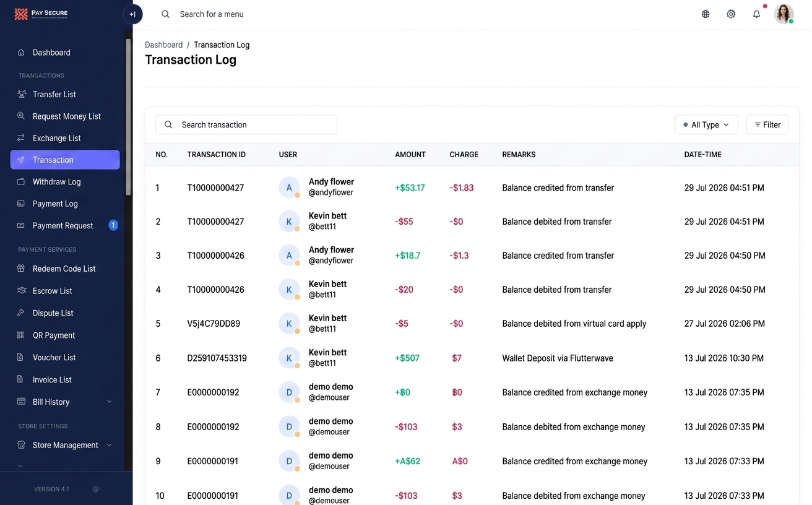
Task: Focus the Search transaction field
Action: 246,124
